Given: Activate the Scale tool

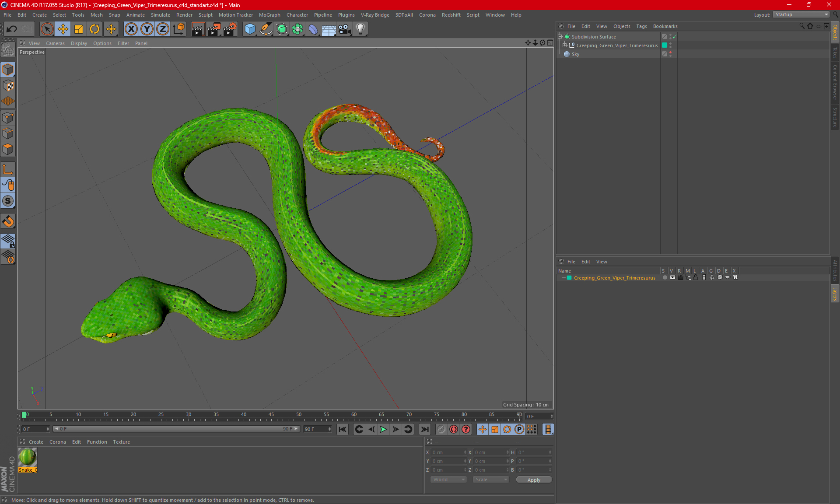Looking at the screenshot, I should point(79,29).
